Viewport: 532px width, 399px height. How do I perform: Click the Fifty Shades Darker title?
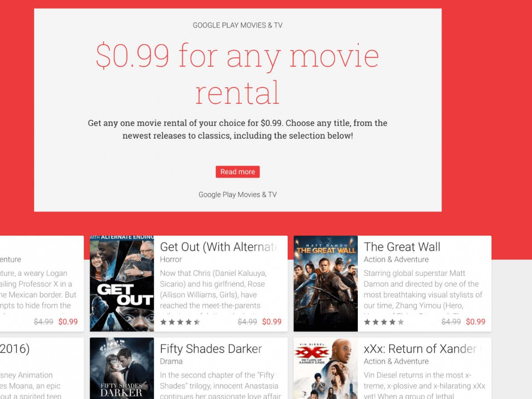tap(211, 349)
